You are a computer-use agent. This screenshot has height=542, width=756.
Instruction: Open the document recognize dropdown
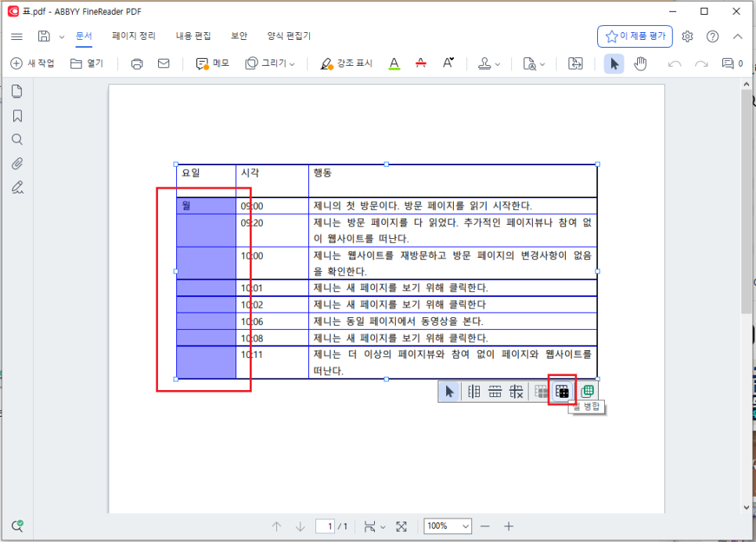(x=535, y=63)
